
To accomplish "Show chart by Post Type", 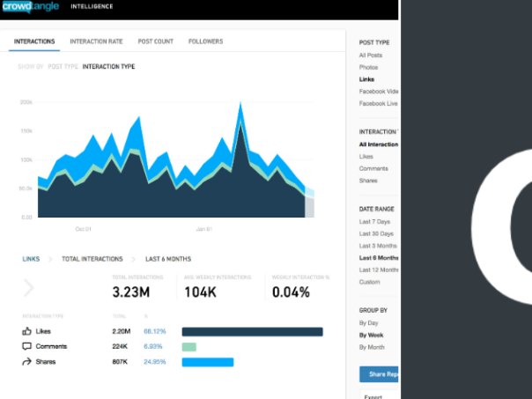I will (62, 66).
